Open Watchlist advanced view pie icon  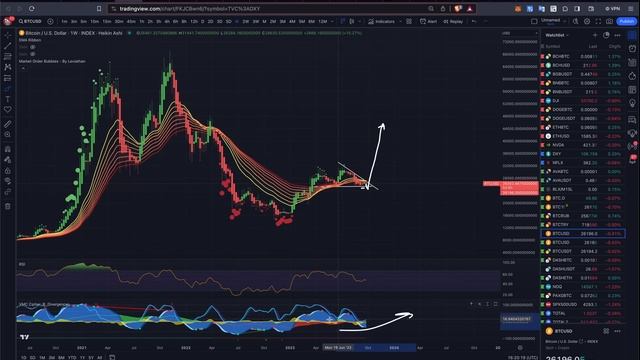(606, 36)
